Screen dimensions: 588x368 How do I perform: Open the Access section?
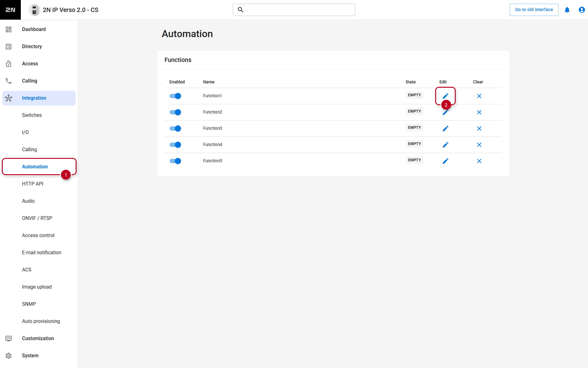tap(39, 64)
